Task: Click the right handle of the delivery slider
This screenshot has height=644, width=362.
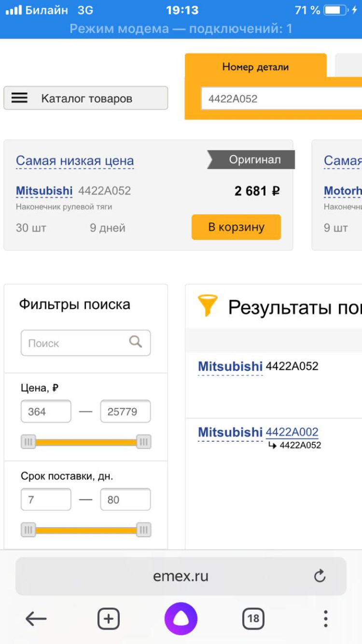Action: [144, 529]
